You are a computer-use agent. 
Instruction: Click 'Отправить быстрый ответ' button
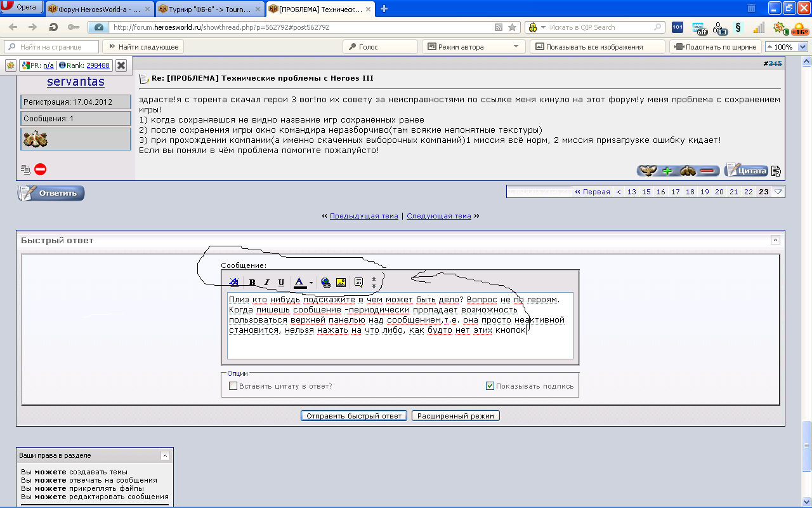pos(354,416)
